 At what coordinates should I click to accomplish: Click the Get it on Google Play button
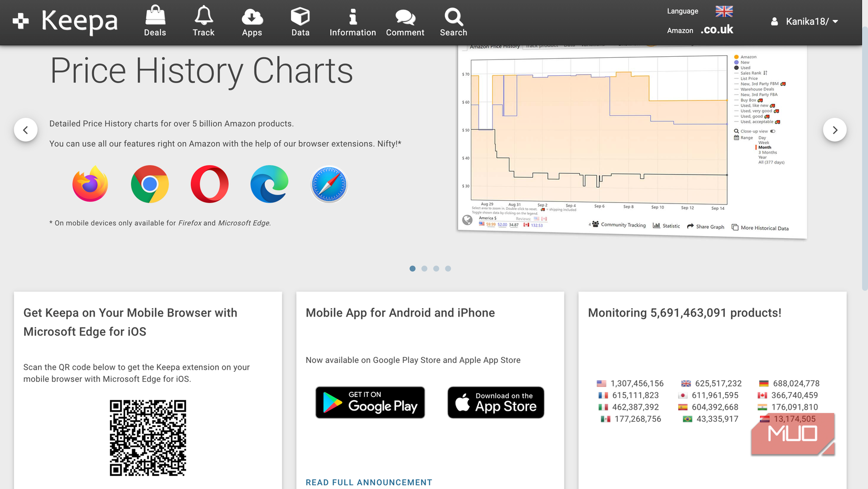(x=370, y=402)
